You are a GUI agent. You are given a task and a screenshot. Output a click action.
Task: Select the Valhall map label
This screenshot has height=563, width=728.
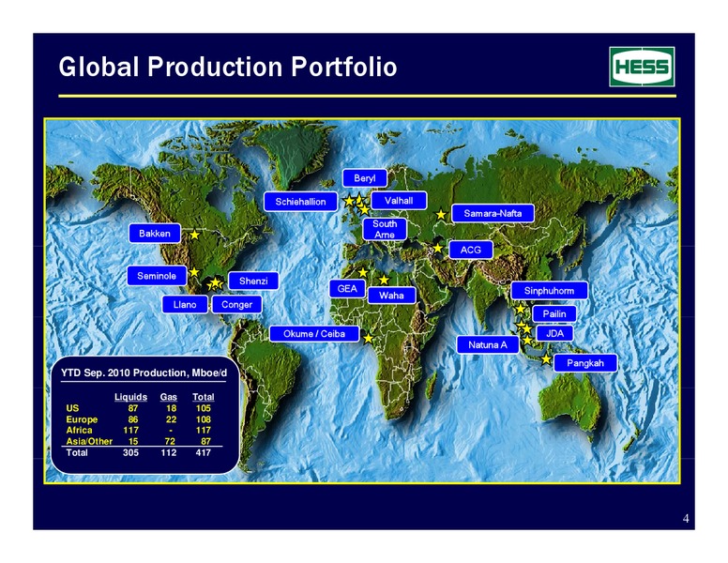pos(399,201)
